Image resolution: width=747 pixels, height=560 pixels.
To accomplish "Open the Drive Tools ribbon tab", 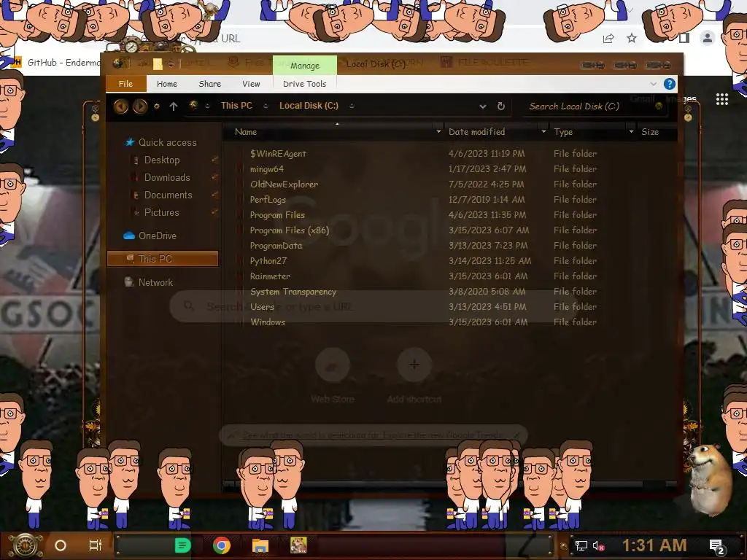I will coord(304,84).
